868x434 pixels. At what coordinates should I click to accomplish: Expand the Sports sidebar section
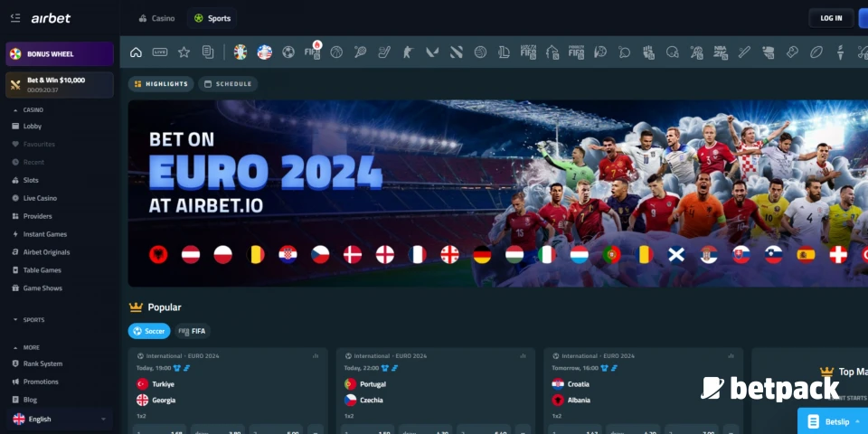[29, 320]
